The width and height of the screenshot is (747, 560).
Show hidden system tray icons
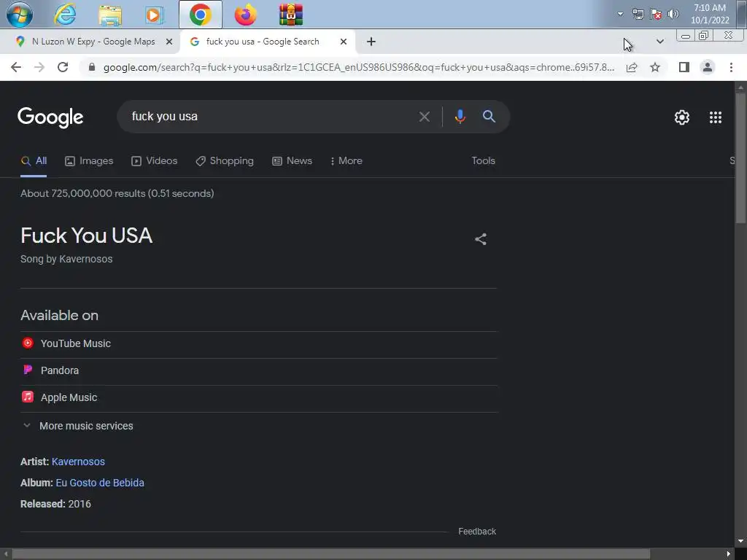coord(620,14)
